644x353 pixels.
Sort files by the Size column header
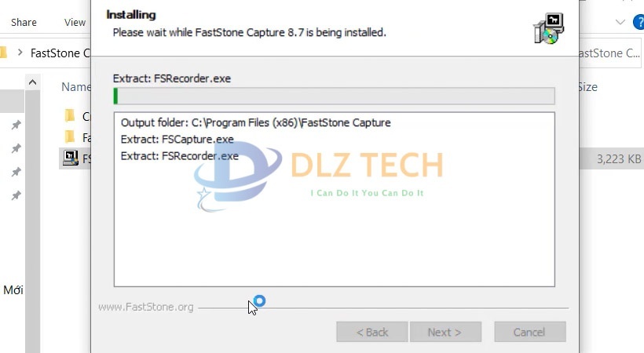[587, 87]
